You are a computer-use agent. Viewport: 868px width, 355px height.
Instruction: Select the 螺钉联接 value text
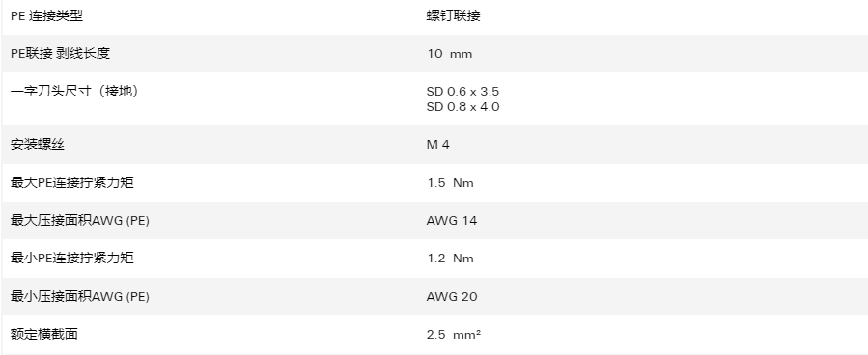pos(454,16)
